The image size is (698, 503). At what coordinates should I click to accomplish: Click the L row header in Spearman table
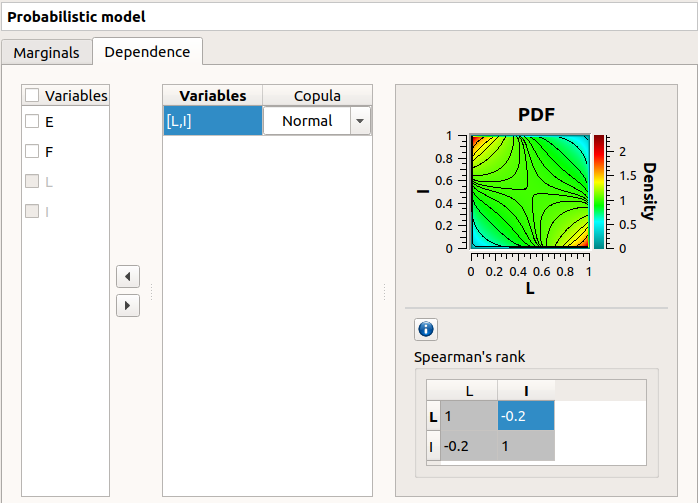[432, 416]
